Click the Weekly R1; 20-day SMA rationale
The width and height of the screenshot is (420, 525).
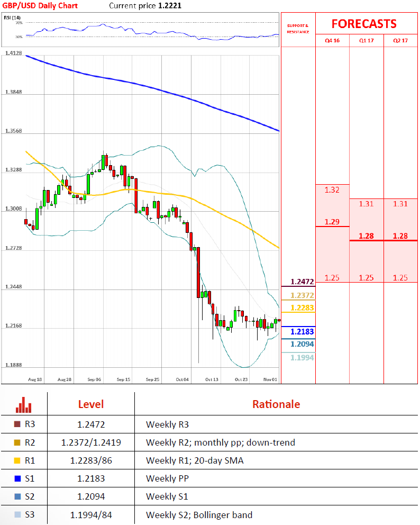[x=195, y=461]
